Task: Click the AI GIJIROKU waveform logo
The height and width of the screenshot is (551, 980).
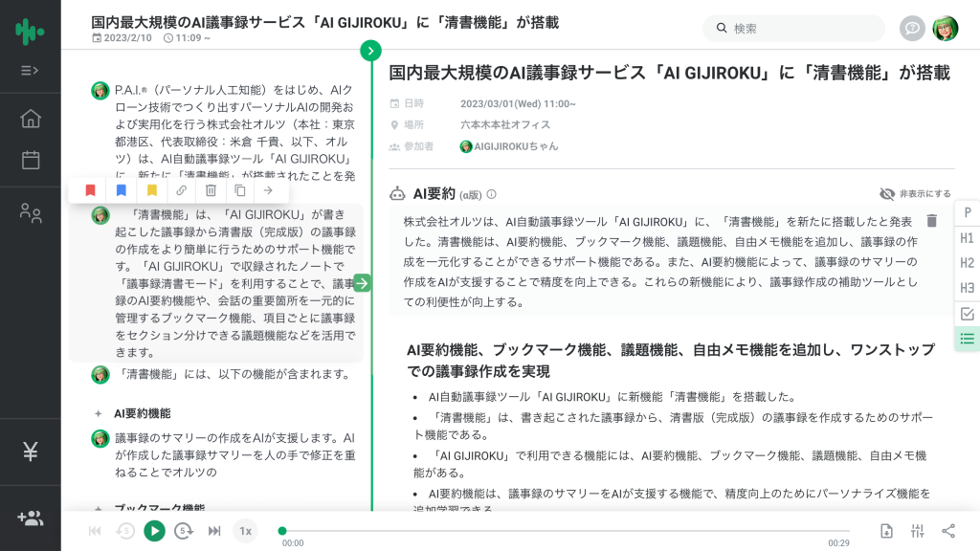Action: tap(30, 31)
